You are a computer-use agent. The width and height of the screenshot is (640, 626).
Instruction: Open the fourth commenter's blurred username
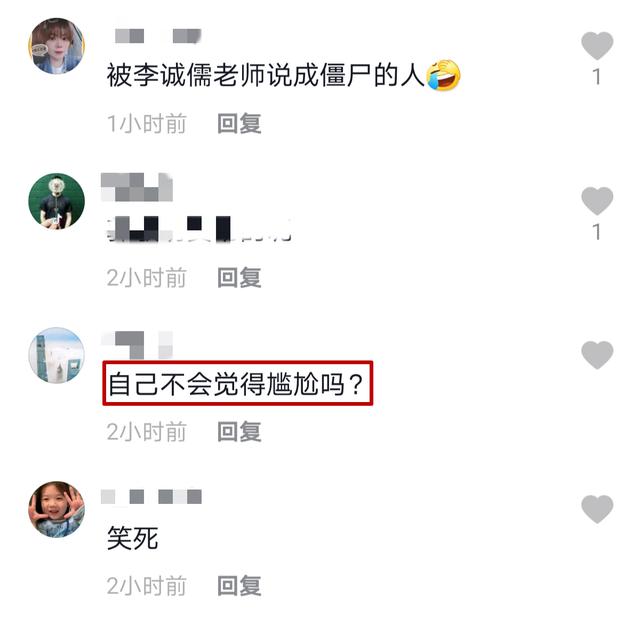(151, 497)
